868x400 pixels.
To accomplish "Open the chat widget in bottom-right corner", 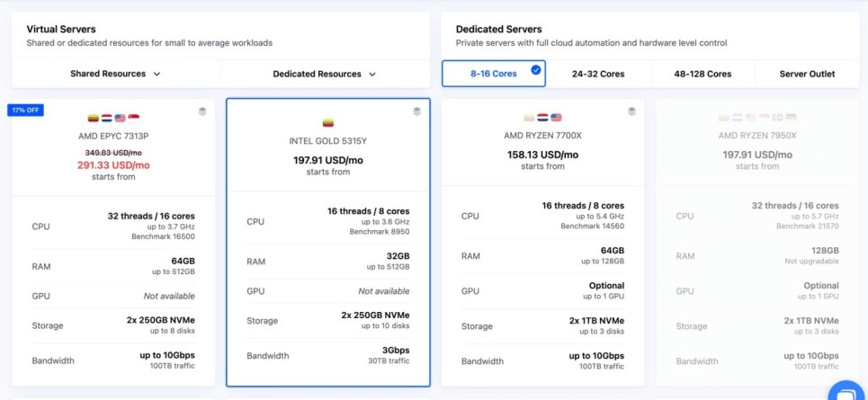I will pyautogui.click(x=846, y=393).
